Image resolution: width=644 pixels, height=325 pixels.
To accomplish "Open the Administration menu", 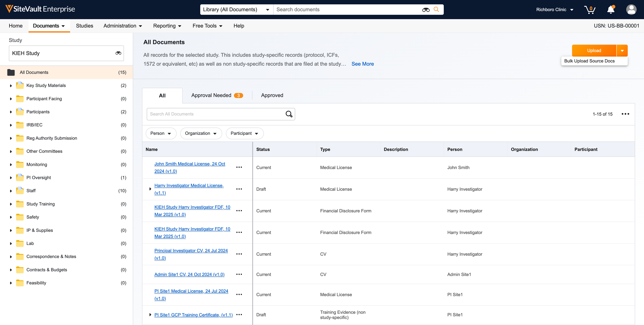I will tap(123, 26).
